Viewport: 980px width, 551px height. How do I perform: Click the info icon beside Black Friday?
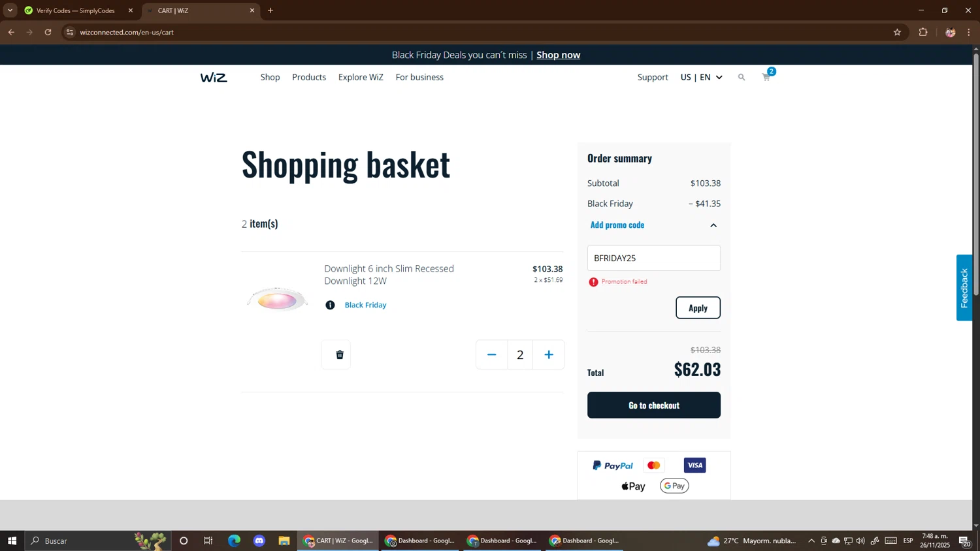[330, 305]
